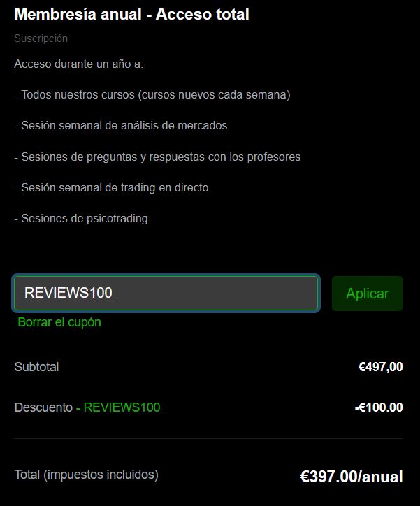Click the 'Membresía anual - Acceso total' title

point(131,15)
